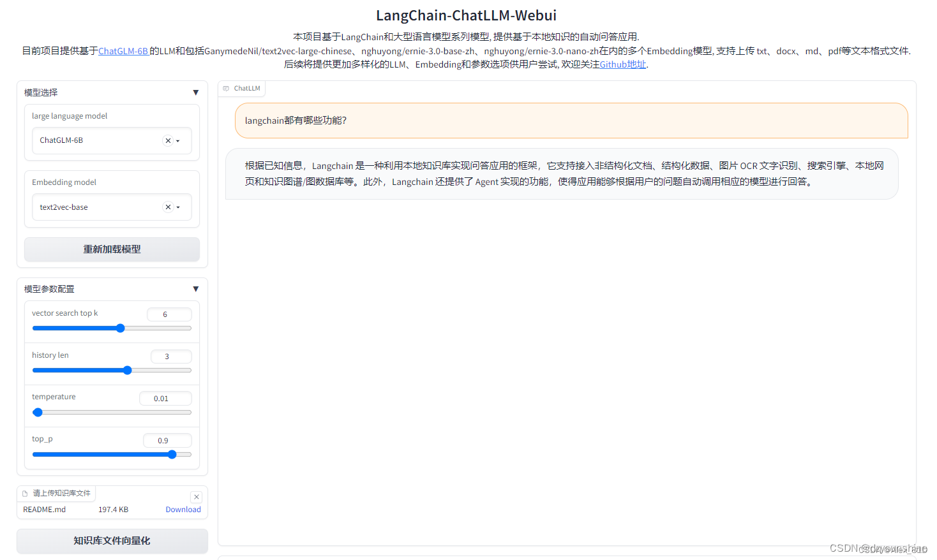Click the 197.4 KB file size

(x=113, y=510)
